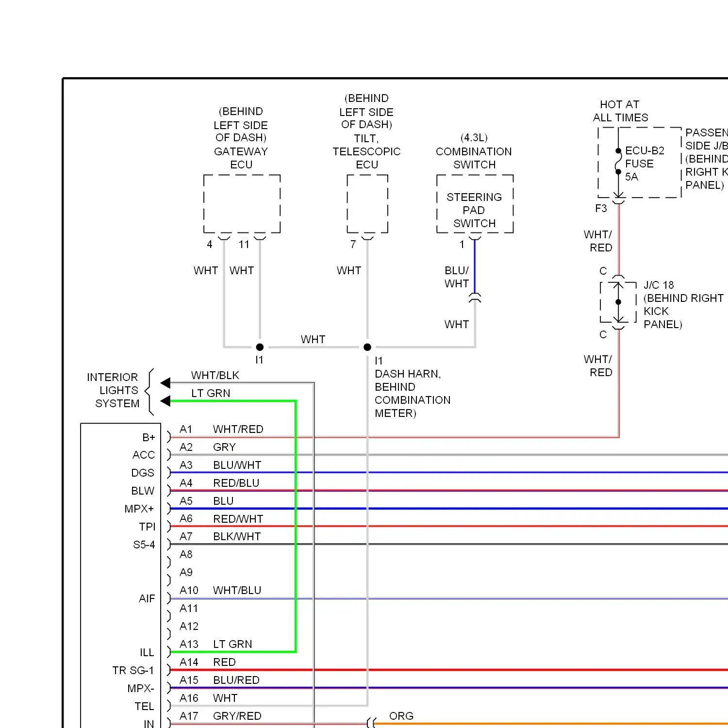Click the ORG wire label
The width and height of the screenshot is (728, 728).
pos(401,716)
